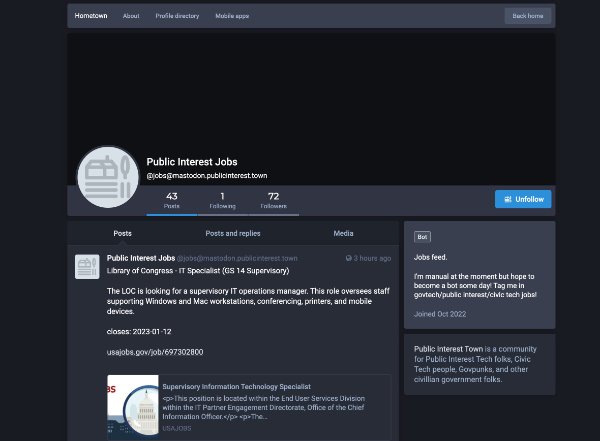Open the usajobs.gov/job/697302800 link
This screenshot has height=441, width=600.
point(155,352)
